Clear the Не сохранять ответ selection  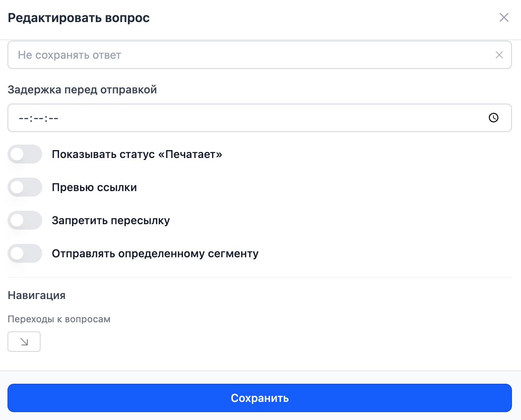coord(499,55)
